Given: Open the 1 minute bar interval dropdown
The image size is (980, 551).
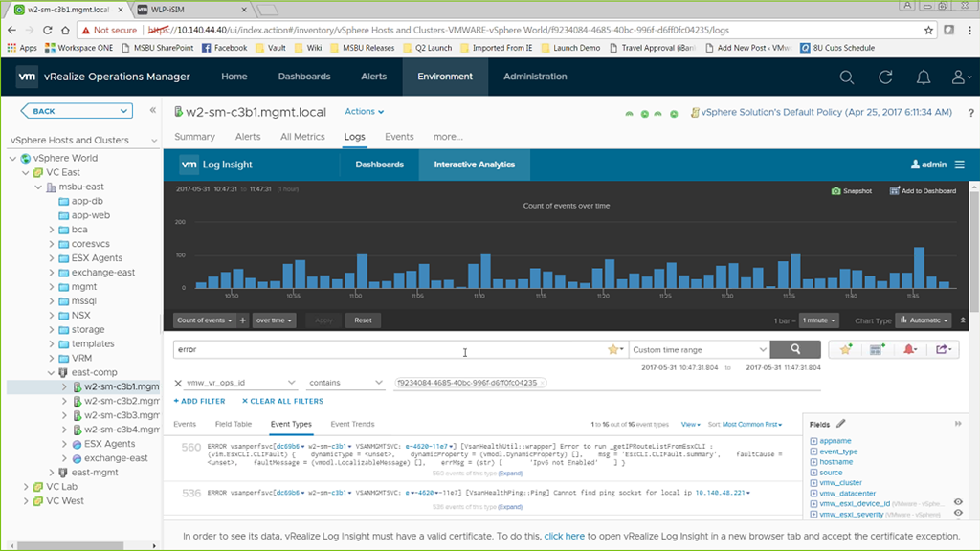Looking at the screenshot, I should pos(820,320).
